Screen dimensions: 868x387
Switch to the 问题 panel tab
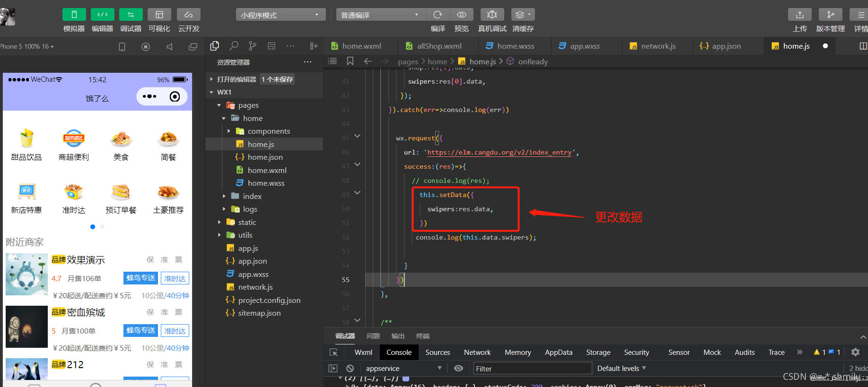tap(373, 336)
